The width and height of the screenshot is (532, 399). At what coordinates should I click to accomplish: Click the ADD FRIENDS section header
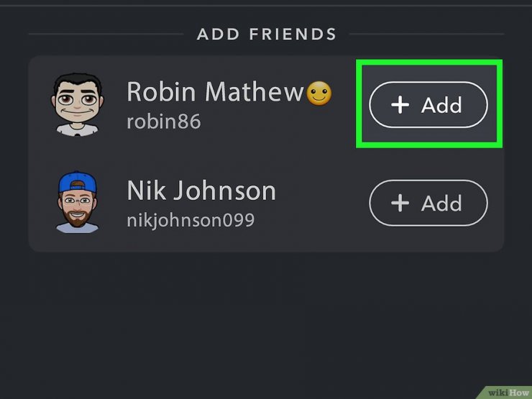[x=266, y=34]
